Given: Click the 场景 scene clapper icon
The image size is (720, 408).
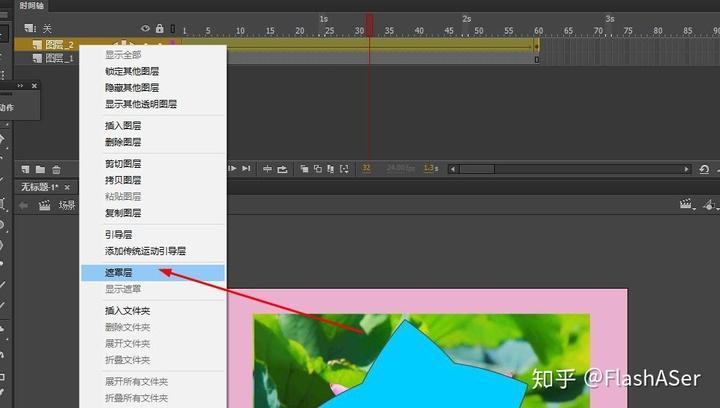Looking at the screenshot, I should (45, 205).
